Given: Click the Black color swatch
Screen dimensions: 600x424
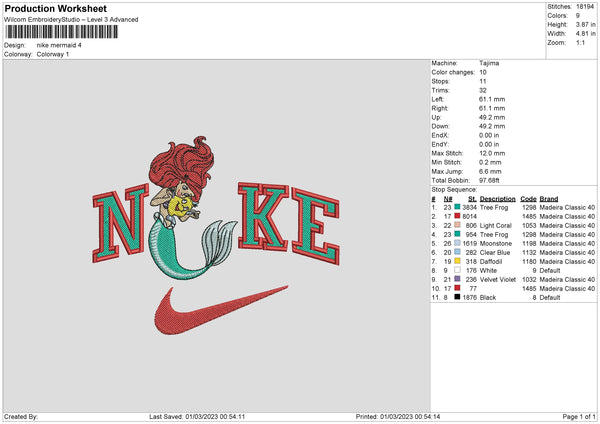Looking at the screenshot, I should [x=457, y=297].
